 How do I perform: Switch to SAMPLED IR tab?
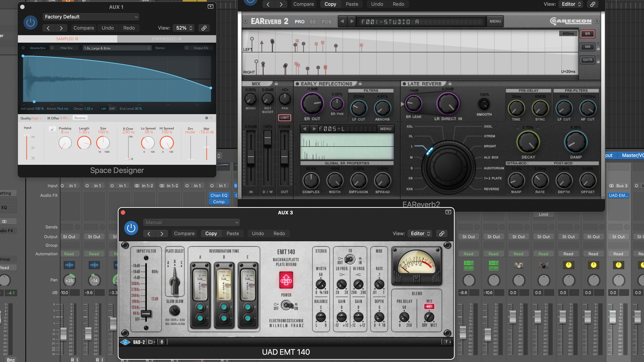pos(67,39)
